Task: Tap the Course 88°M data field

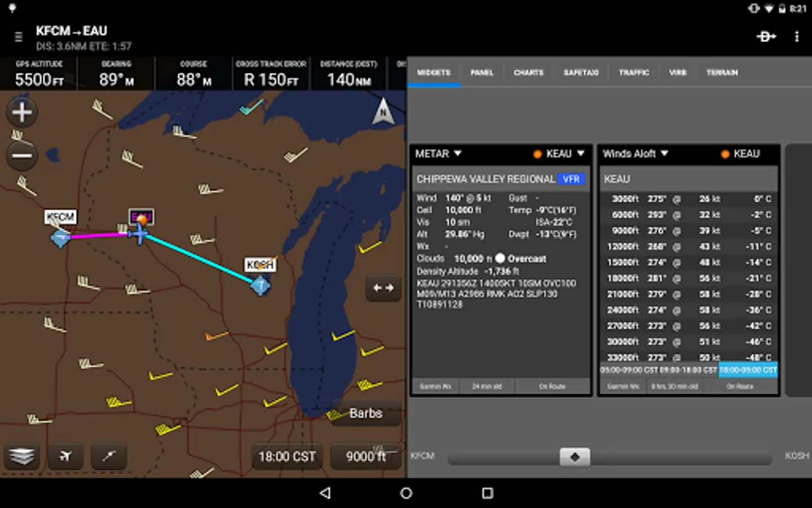Action: click(x=193, y=74)
